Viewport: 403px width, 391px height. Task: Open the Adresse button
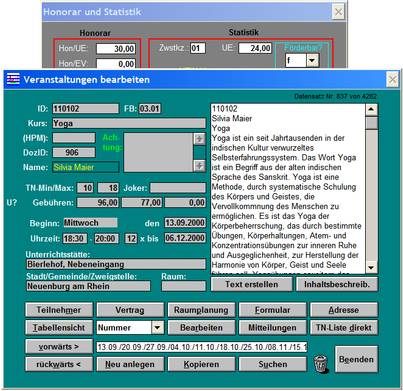pyautogui.click(x=344, y=310)
